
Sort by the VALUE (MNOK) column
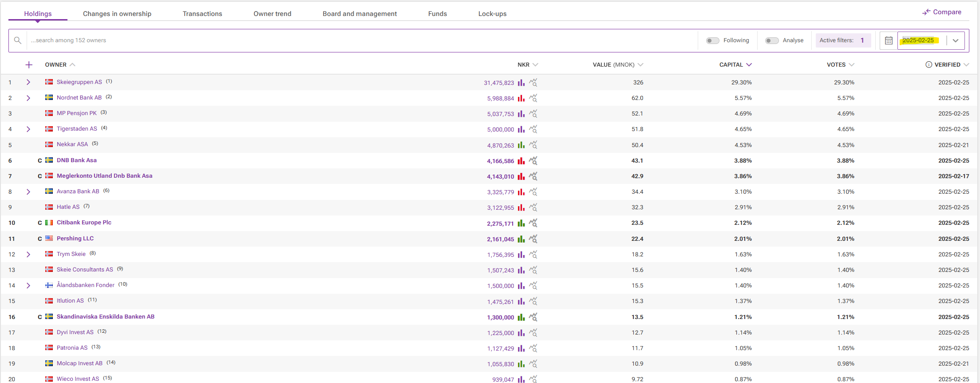tap(618, 65)
